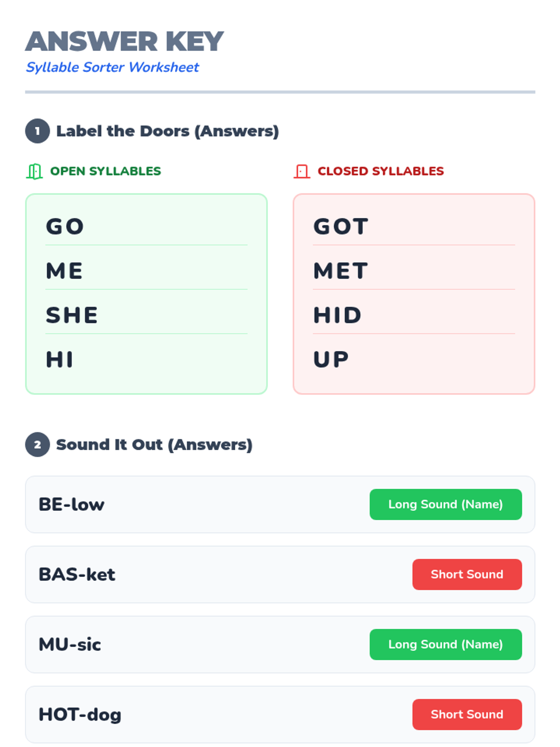560x747 pixels.
Task: Click the Short Sound badge for BAS-ket
Action: pos(467,574)
